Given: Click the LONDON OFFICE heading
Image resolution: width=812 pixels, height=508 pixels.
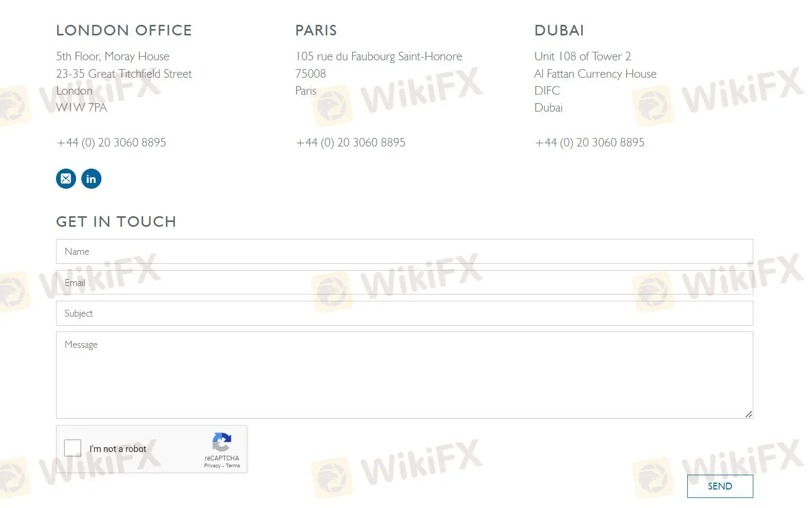Looking at the screenshot, I should pyautogui.click(x=124, y=31).
